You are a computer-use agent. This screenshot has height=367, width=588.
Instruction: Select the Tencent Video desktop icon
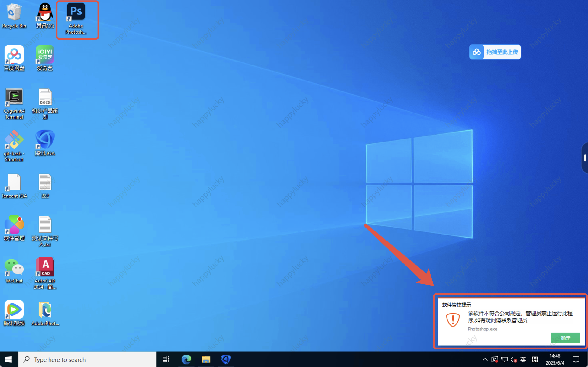pos(14,310)
